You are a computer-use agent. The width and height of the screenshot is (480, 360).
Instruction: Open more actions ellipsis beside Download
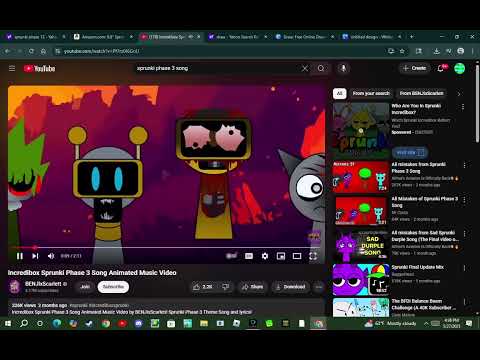319,287
